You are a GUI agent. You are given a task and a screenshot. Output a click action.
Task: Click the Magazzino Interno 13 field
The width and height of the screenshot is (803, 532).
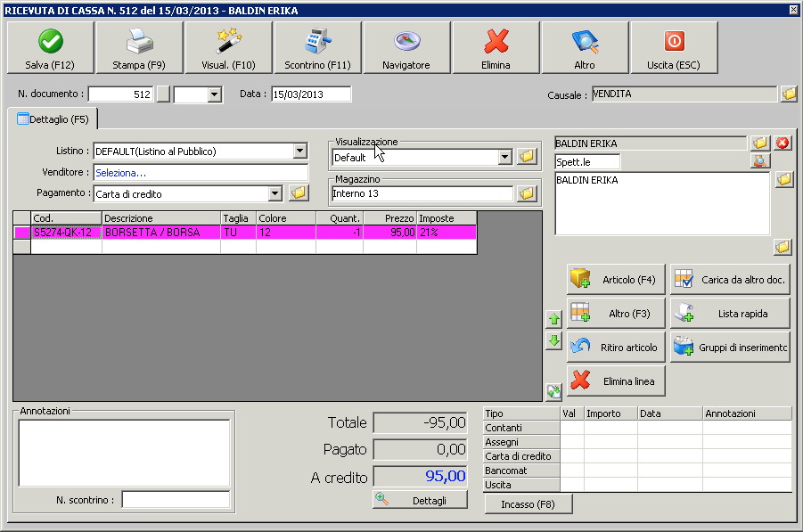point(422,193)
